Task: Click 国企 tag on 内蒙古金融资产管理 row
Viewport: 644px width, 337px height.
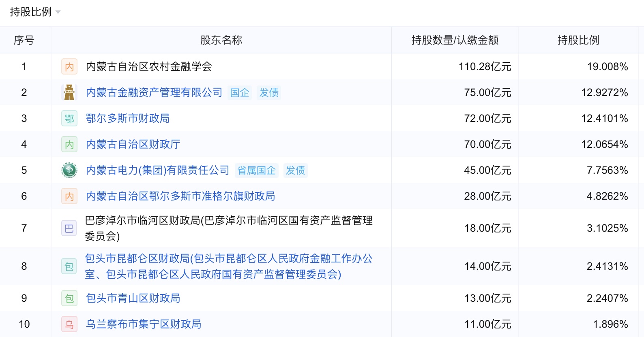Action: (x=240, y=93)
